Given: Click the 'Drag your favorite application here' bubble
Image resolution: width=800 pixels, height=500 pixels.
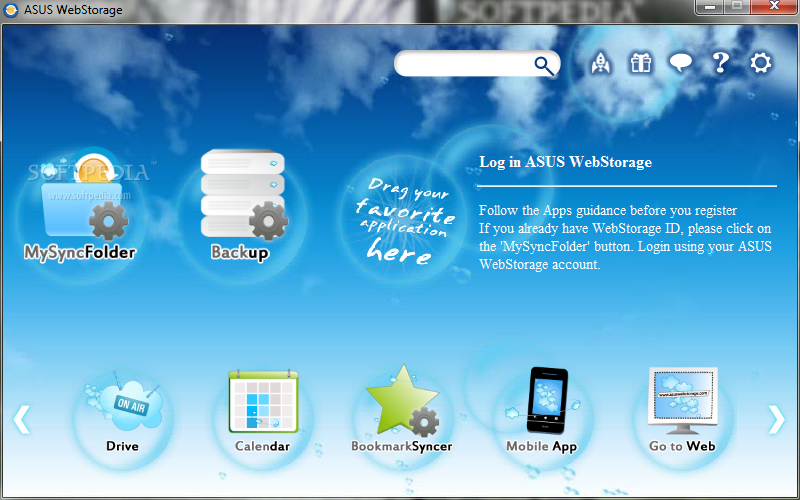Looking at the screenshot, I should click(401, 218).
